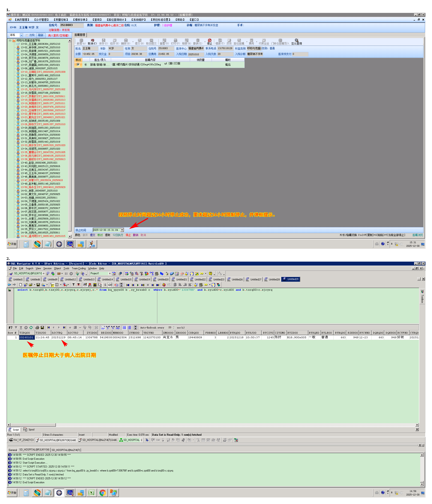Click the print icon in results grid toolbar
Screen dimensions: 432x504
[37, 328]
